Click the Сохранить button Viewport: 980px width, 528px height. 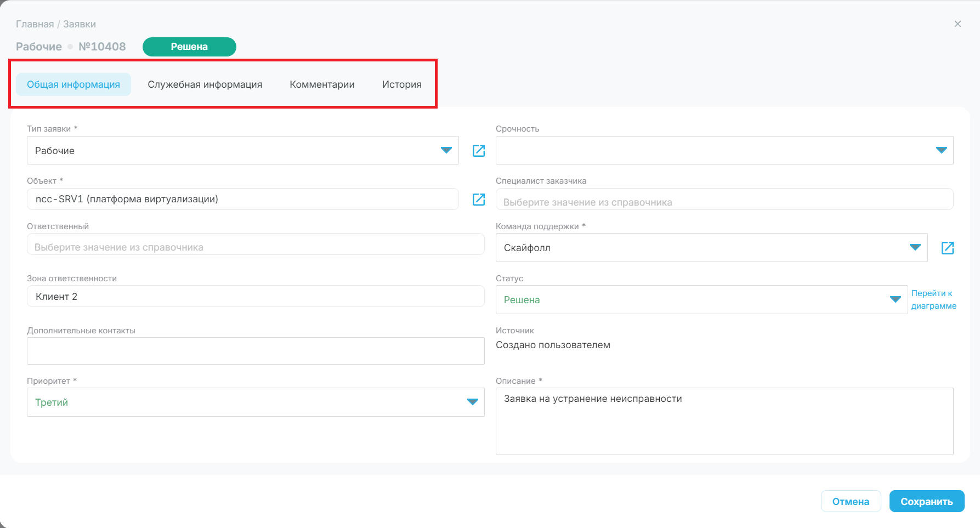pos(927,501)
